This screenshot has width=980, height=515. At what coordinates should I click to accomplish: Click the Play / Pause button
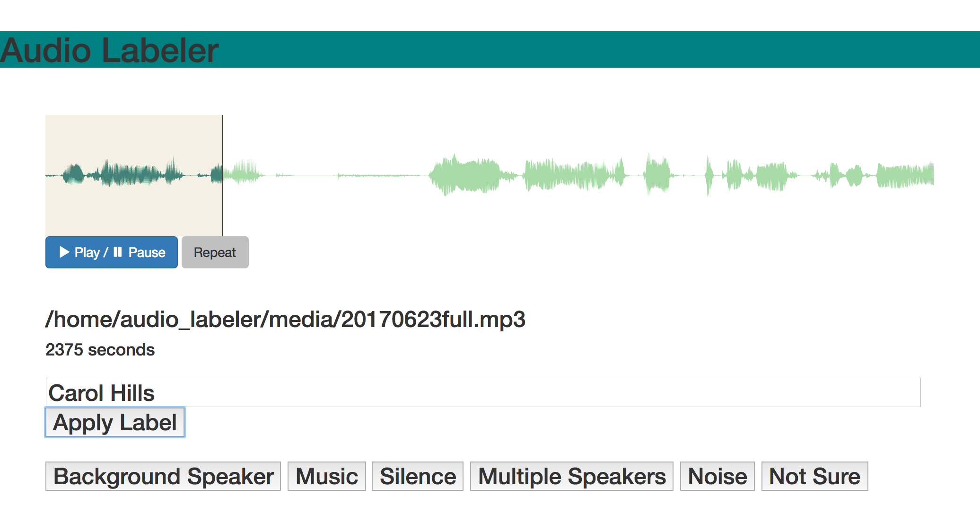click(x=112, y=252)
